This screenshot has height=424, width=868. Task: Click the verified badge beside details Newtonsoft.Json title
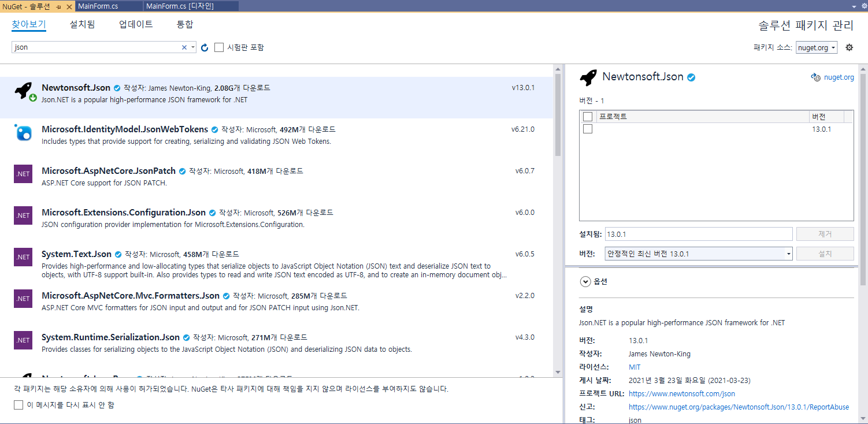(x=691, y=77)
